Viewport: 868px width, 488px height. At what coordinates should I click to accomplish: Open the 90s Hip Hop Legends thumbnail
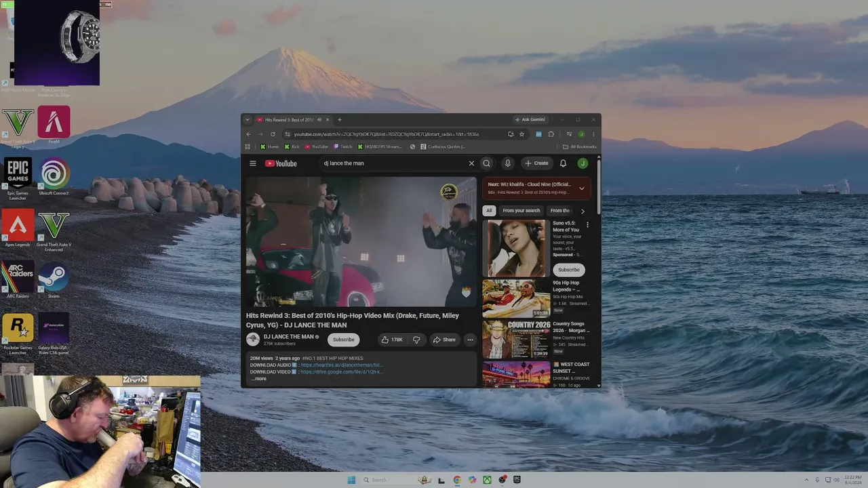(x=516, y=298)
